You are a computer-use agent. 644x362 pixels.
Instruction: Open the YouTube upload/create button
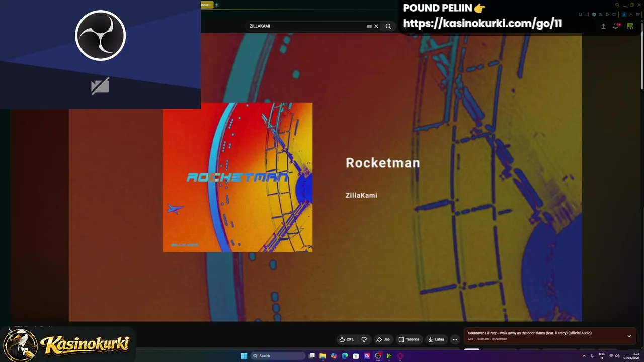(x=603, y=26)
